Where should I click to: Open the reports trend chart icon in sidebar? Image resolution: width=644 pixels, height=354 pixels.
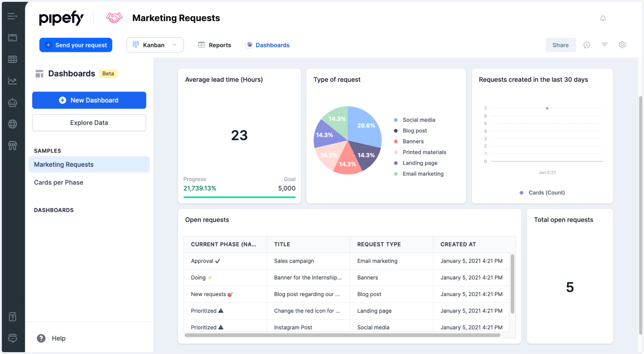(x=12, y=80)
